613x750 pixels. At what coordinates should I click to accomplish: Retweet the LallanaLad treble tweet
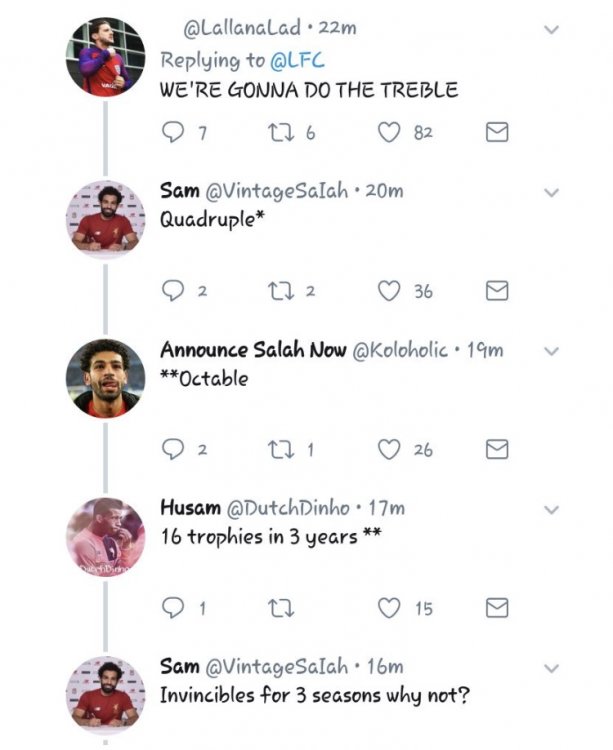[281, 132]
